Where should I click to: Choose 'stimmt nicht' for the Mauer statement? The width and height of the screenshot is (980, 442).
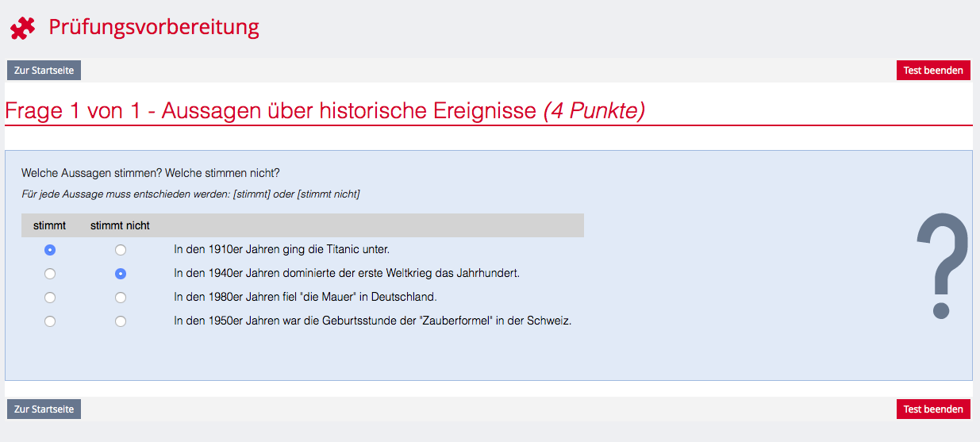pyautogui.click(x=121, y=298)
